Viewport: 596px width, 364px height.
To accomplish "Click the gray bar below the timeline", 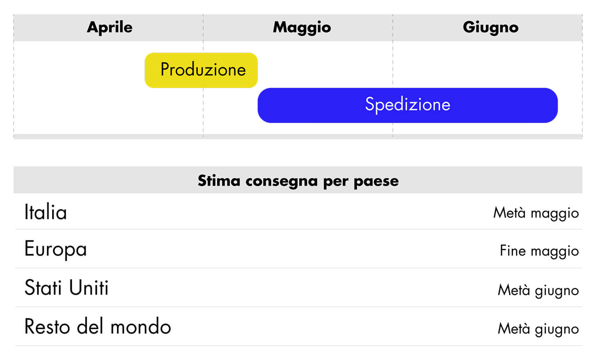I will tap(298, 137).
